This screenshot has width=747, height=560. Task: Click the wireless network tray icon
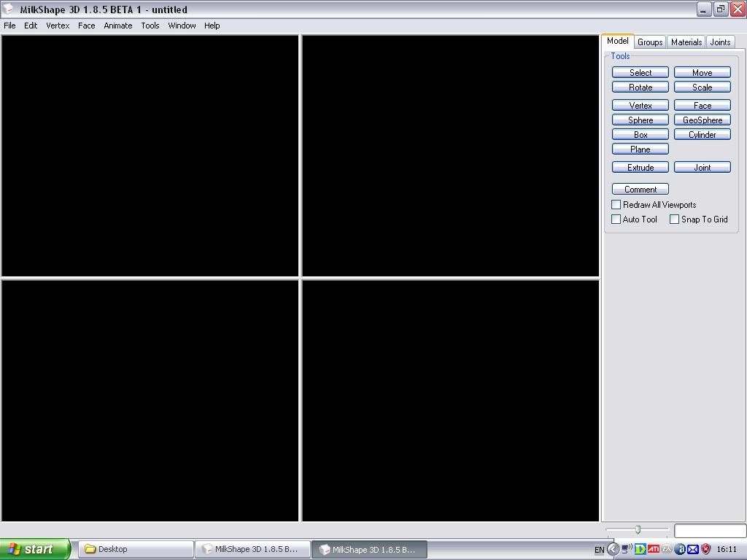click(627, 549)
